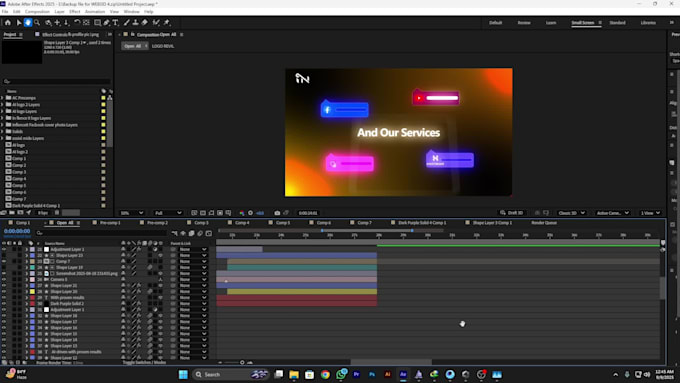Open the Effect menu
The image size is (680, 383).
pos(75,12)
